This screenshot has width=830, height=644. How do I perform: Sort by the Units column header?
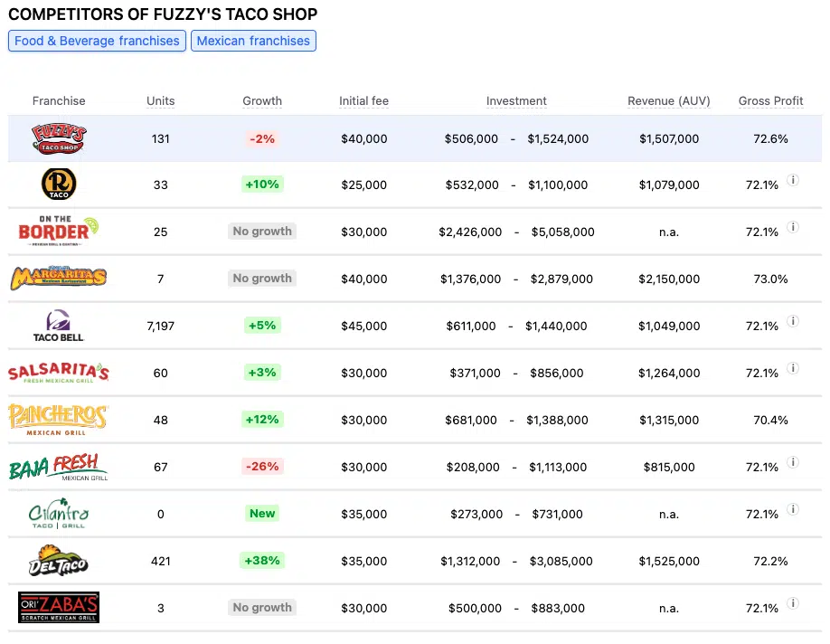click(161, 101)
